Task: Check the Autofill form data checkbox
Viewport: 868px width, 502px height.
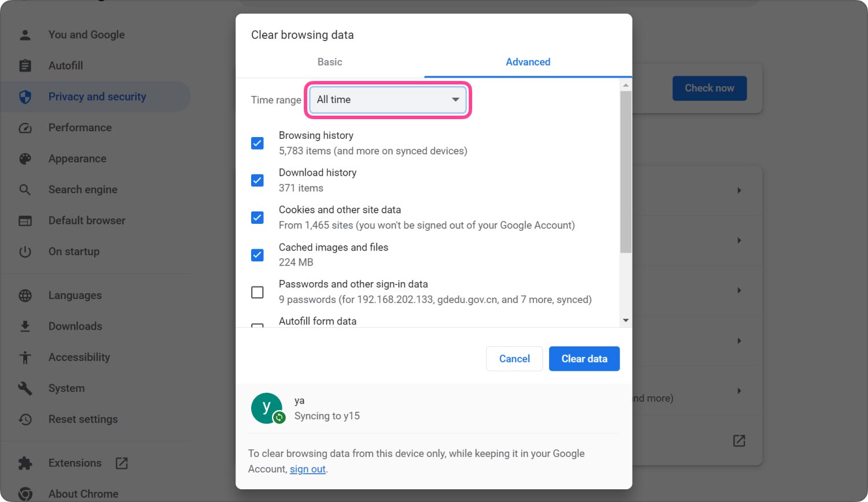Action: click(x=258, y=325)
